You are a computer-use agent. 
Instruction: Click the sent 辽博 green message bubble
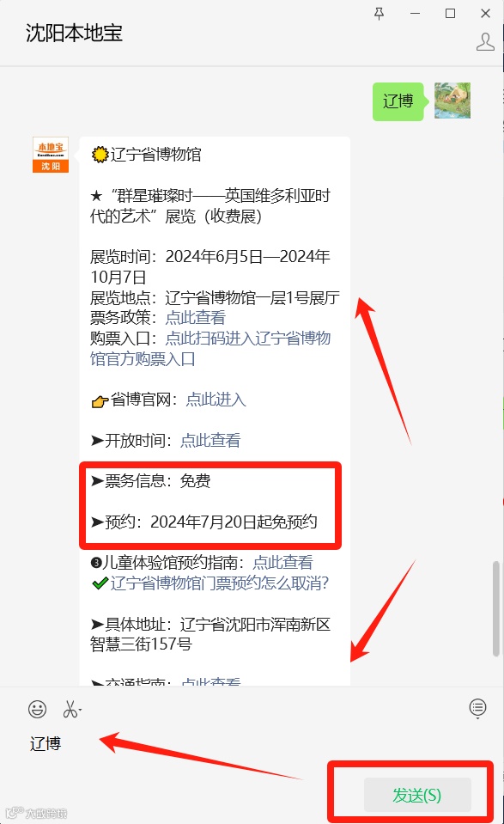tap(398, 101)
